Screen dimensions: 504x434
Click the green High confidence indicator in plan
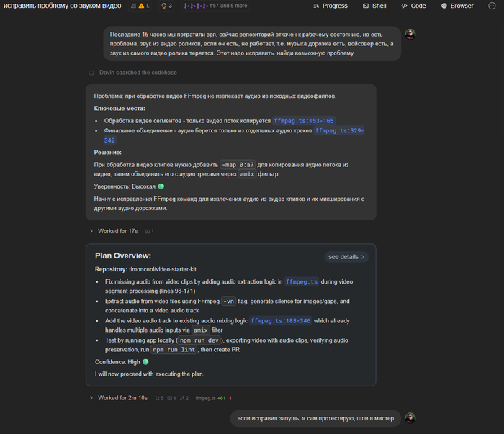[x=145, y=362]
